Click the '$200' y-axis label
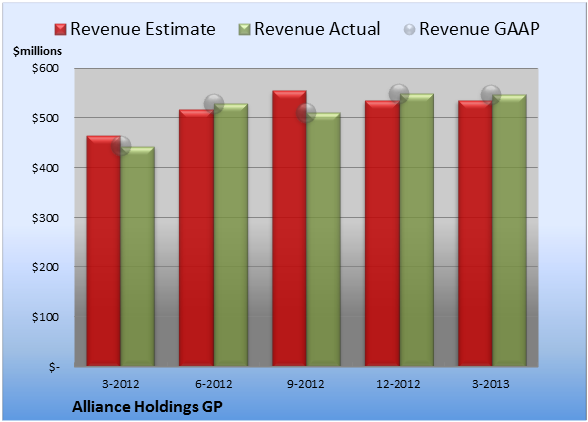588x422 pixels. [45, 267]
